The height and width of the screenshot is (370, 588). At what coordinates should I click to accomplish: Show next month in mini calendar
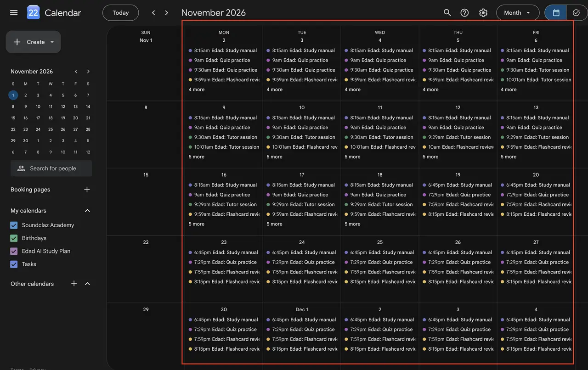click(x=88, y=72)
